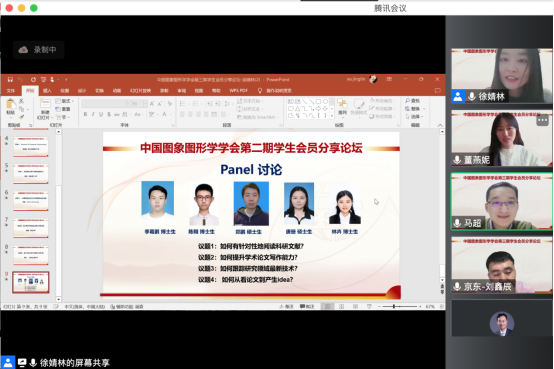Open the 插入 (Insert) ribbon tab
Screen dimensions: 554x369
pyautogui.click(x=47, y=90)
